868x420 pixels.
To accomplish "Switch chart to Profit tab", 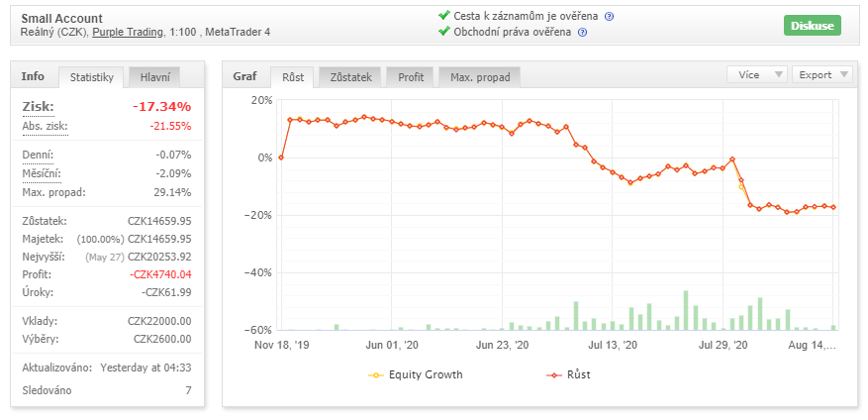I will 410,77.
